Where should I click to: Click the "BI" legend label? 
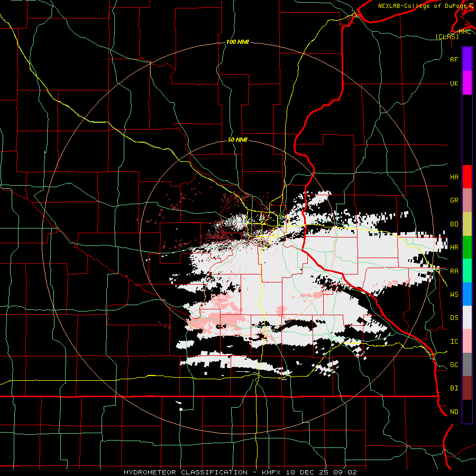[454, 388]
